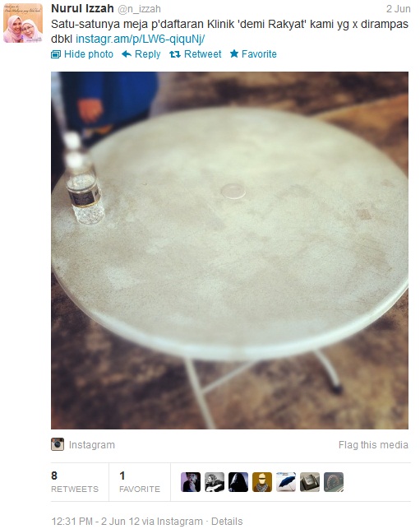Click Flag this media link
This screenshot has width=420, height=529.
[373, 444]
